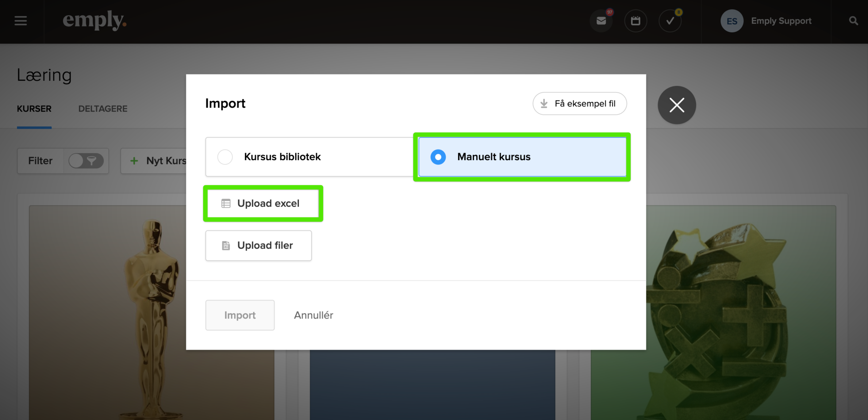The image size is (868, 420).
Task: Click the ES user avatar
Action: point(732,21)
